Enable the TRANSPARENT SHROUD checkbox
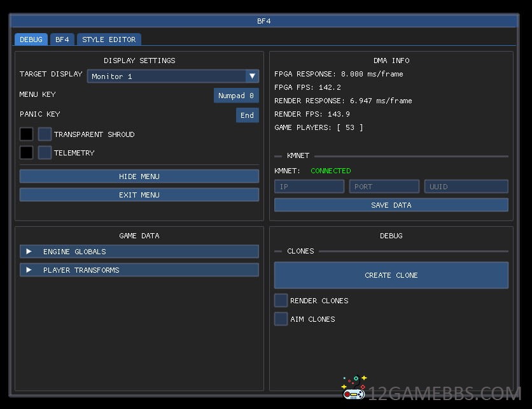This screenshot has width=532, height=409. pos(45,134)
